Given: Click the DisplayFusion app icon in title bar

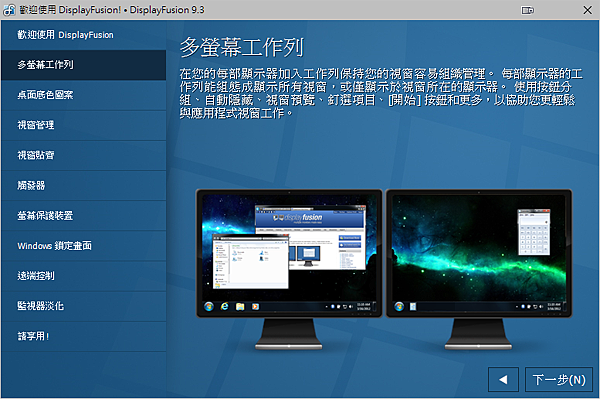Looking at the screenshot, I should coord(9,10).
